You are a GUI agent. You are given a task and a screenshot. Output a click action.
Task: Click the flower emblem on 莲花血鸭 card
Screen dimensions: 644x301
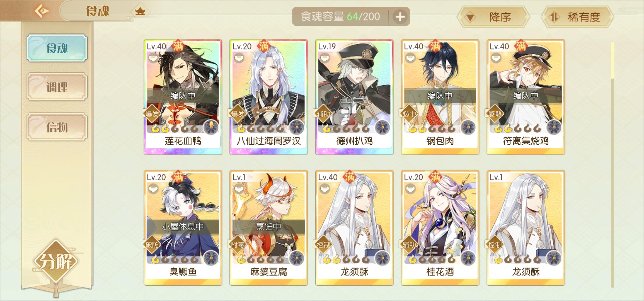[x=211, y=127]
